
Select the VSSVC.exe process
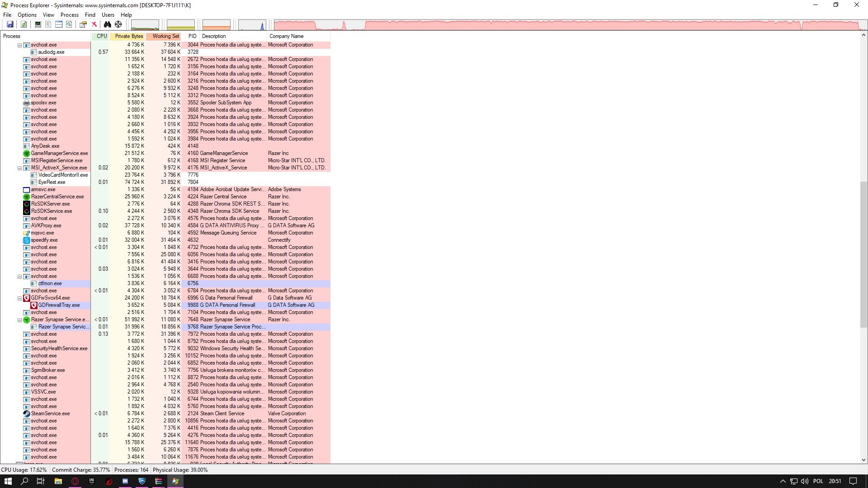click(x=43, y=392)
